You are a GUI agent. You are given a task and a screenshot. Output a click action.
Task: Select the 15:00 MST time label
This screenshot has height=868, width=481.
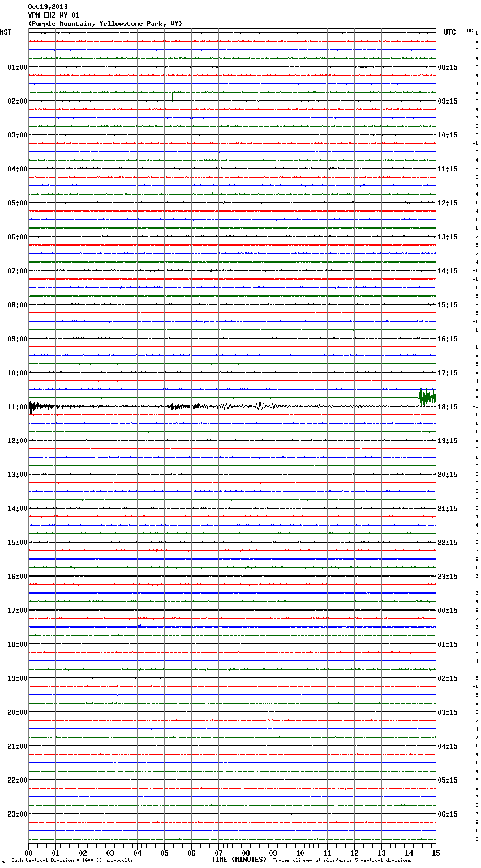[18, 543]
